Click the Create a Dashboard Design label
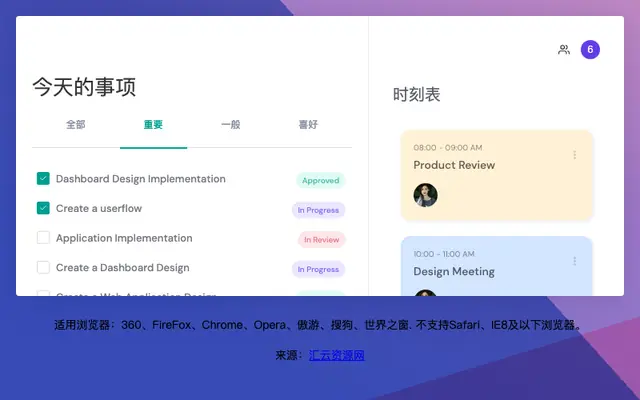This screenshot has width=640, height=400. click(x=122, y=268)
